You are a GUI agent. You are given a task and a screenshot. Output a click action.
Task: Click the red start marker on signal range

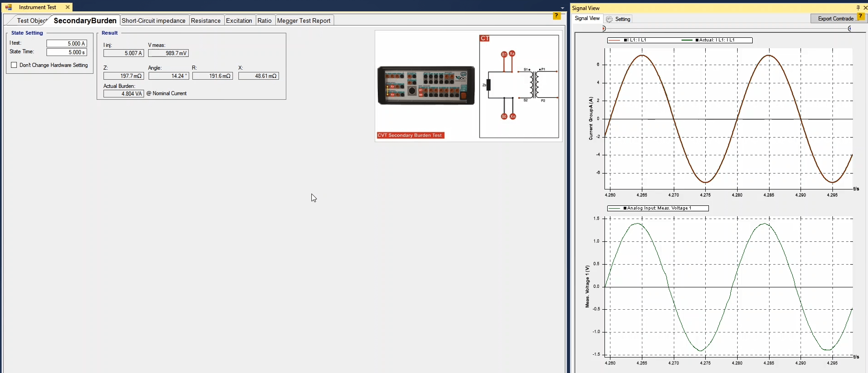click(604, 29)
